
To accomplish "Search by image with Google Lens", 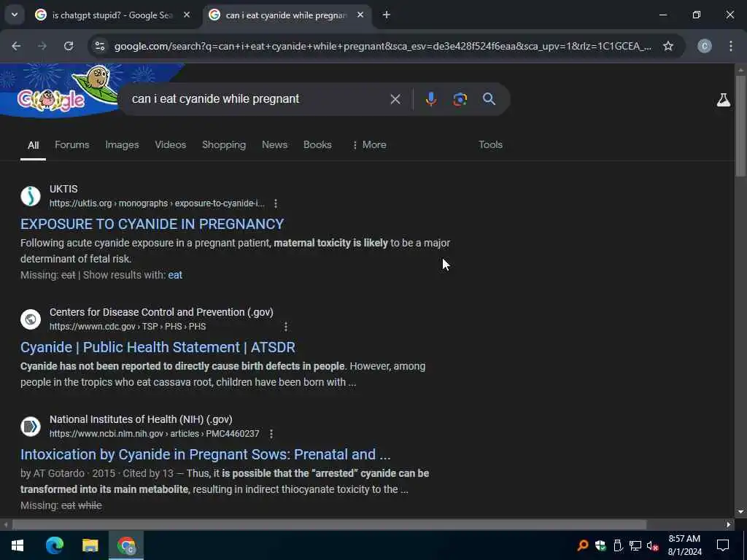I will click(460, 99).
